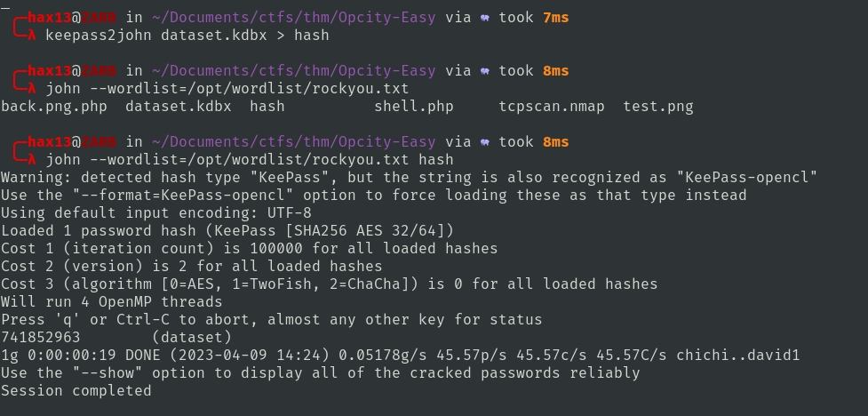The width and height of the screenshot is (868, 416).
Task: Click shell.php in the directory listing
Action: [413, 107]
